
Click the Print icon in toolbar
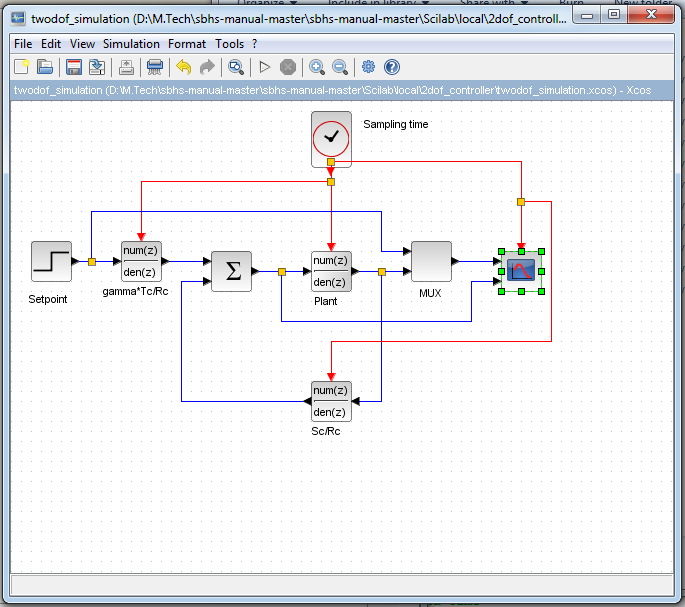click(x=155, y=67)
